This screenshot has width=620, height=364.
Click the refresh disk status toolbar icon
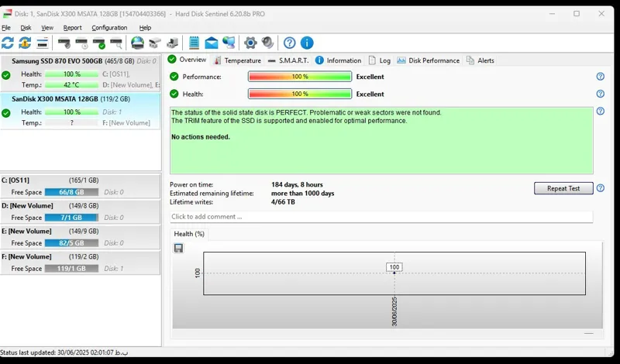[8, 43]
